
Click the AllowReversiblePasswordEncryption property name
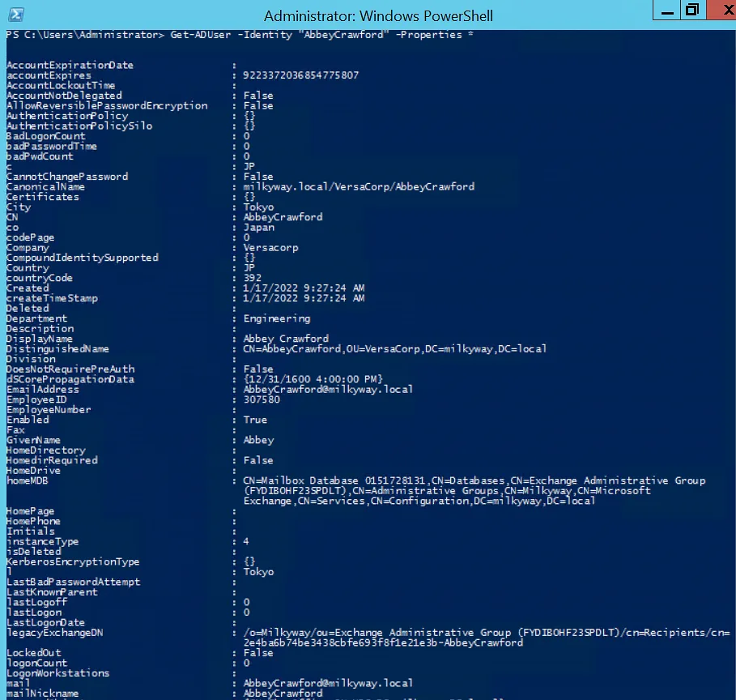tap(107, 105)
